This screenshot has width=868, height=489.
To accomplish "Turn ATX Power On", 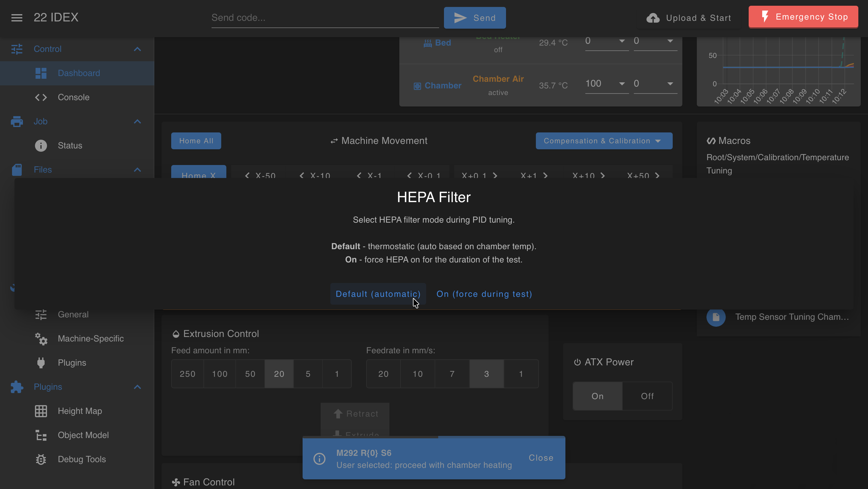I will (x=597, y=396).
